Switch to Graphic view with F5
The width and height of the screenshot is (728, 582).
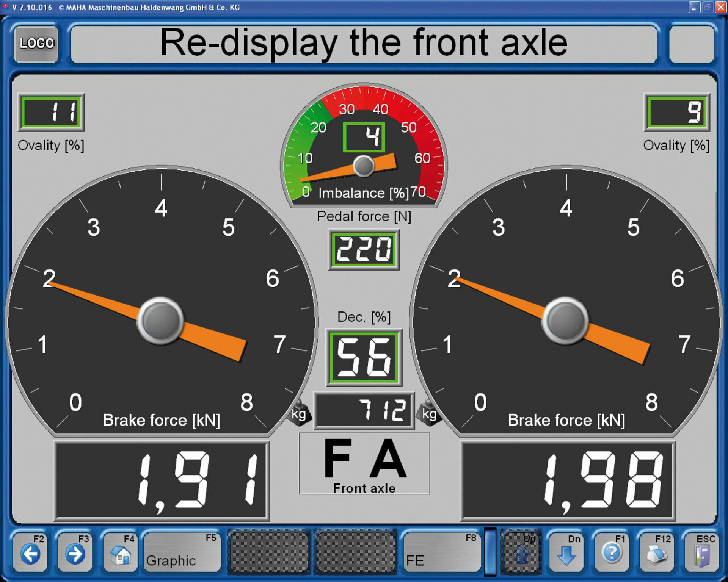pyautogui.click(x=182, y=552)
